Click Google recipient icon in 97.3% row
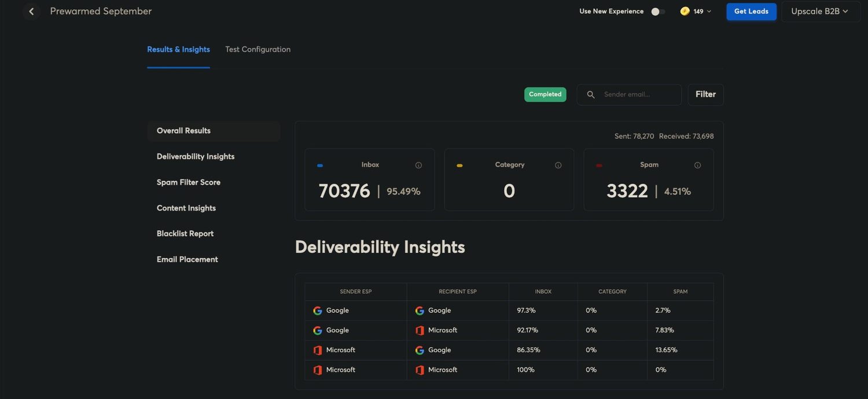Viewport: 868px width, 399px height. pyautogui.click(x=420, y=311)
